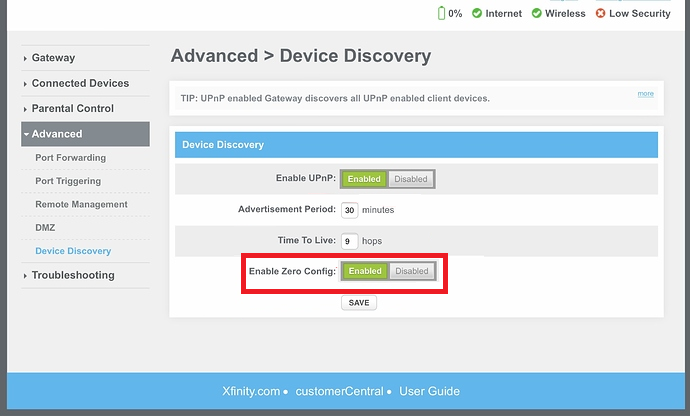Click the battery status icon
The height and width of the screenshot is (416, 690).
tap(442, 13)
